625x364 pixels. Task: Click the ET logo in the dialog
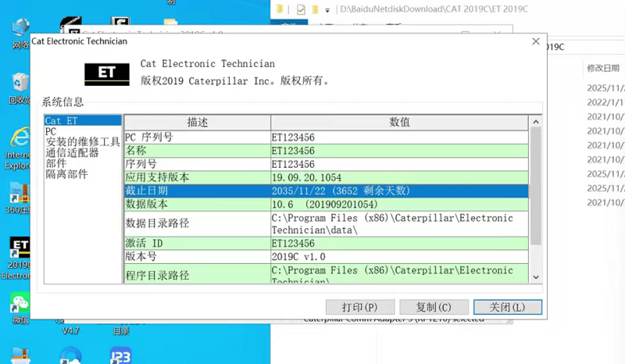coord(106,73)
